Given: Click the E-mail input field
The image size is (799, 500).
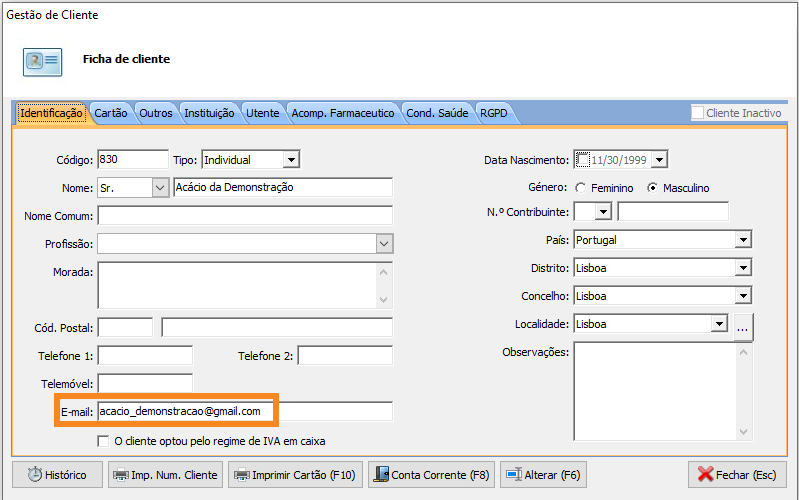Looking at the screenshot, I should 245,412.
